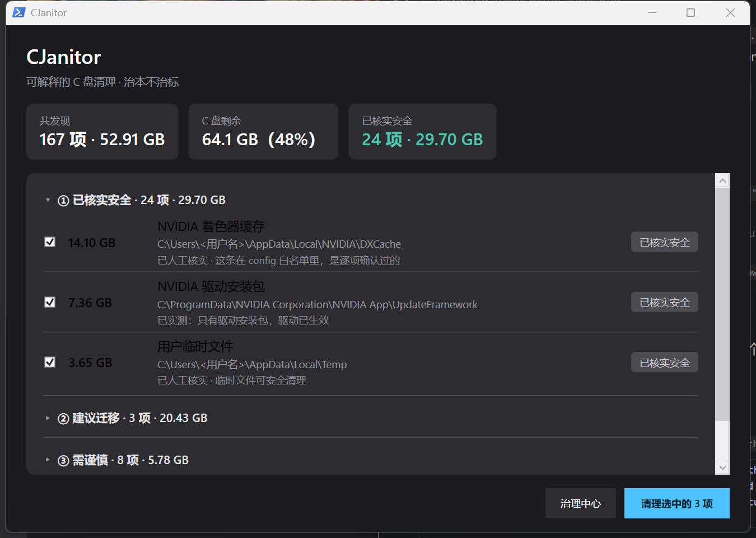756x538 pixels.
Task: Click the 已实测 driver note text
Action: (243, 320)
